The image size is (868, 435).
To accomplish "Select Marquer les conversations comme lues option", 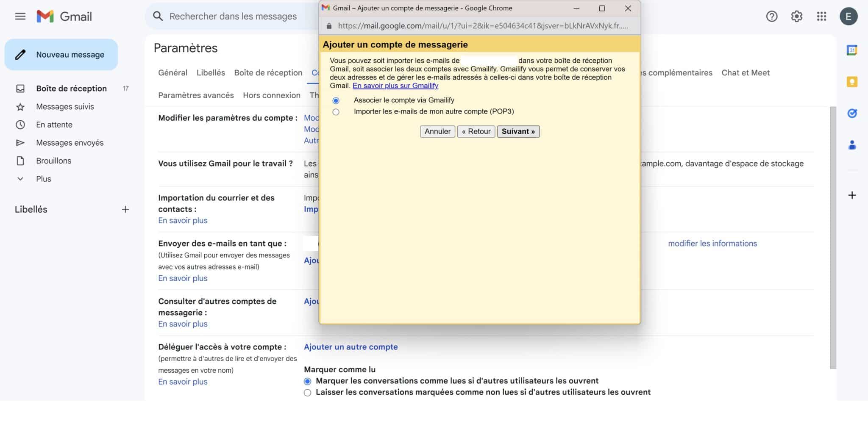I will click(x=307, y=381).
